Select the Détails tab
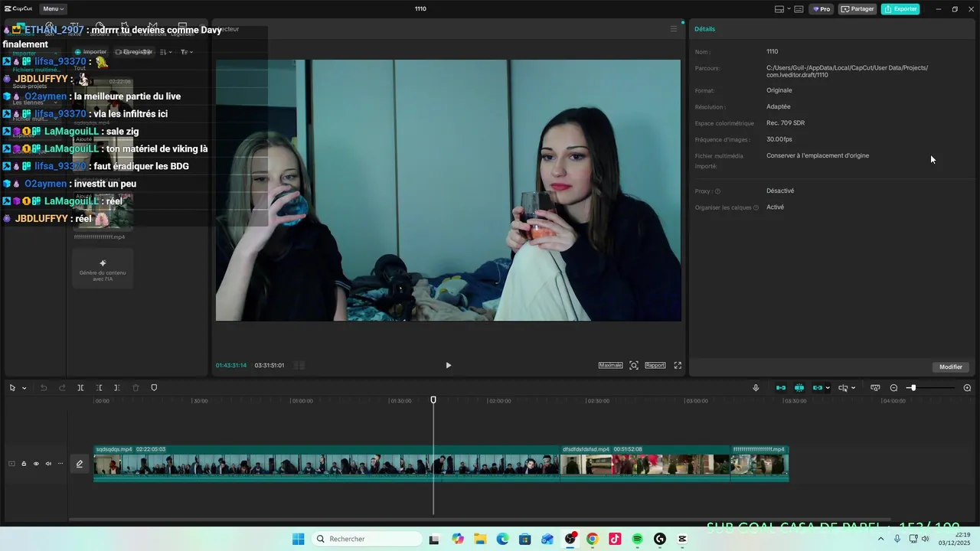Image resolution: width=980 pixels, height=551 pixels. pos(704,29)
